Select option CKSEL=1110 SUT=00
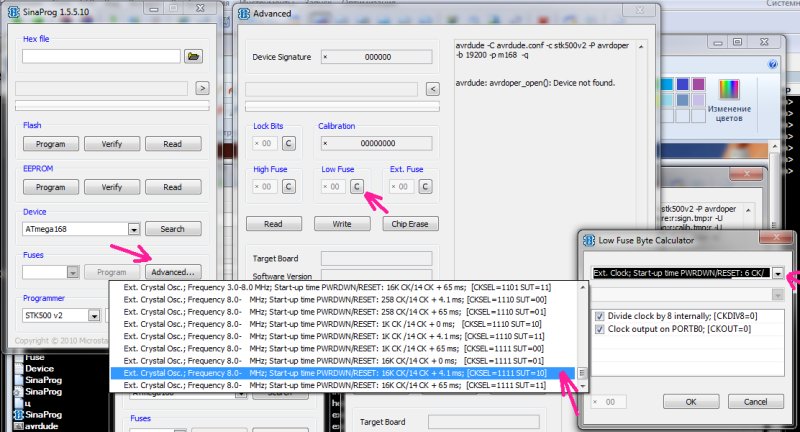This screenshot has width=800, height=432. click(343, 299)
